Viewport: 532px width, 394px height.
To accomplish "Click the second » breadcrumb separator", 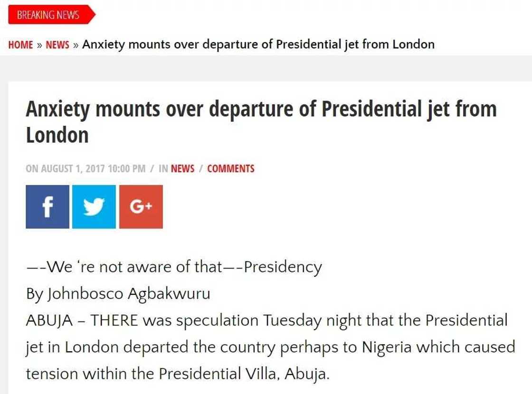I will pos(76,45).
